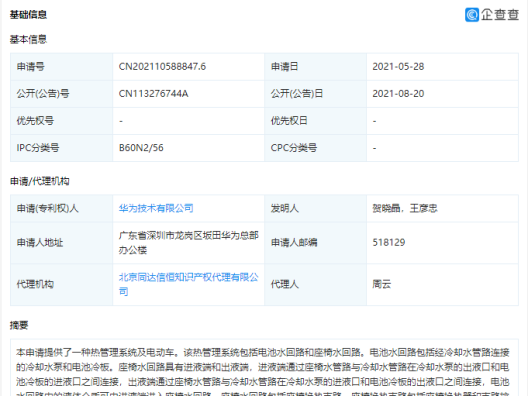The height and width of the screenshot is (396, 528).
Task: Click the 基础信息 page heading
Action: pyautogui.click(x=28, y=15)
